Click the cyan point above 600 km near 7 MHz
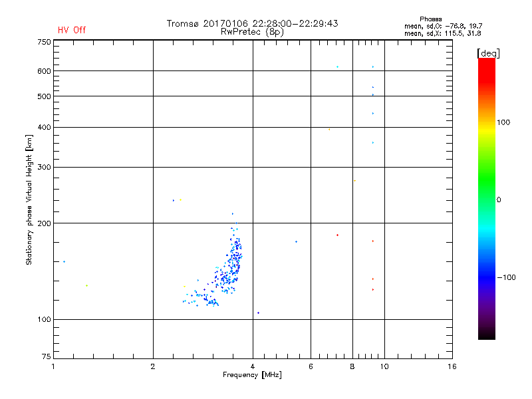The height and width of the screenshot is (399, 532). [337, 67]
